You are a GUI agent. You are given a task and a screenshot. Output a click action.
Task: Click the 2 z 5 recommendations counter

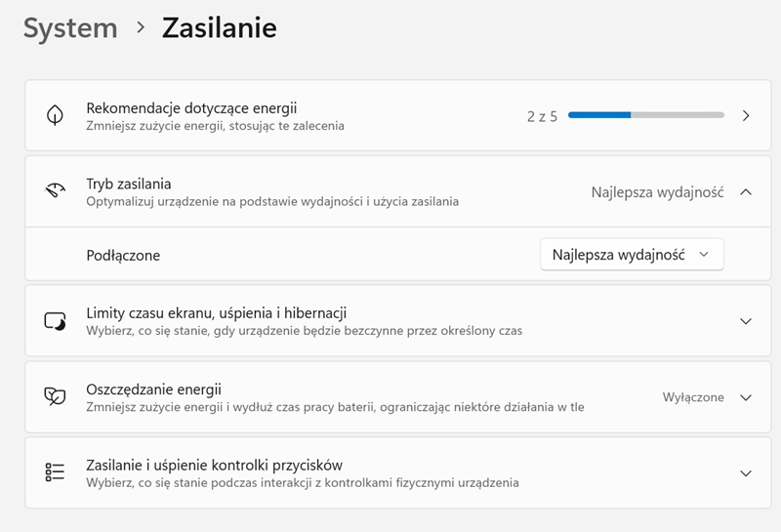[542, 116]
